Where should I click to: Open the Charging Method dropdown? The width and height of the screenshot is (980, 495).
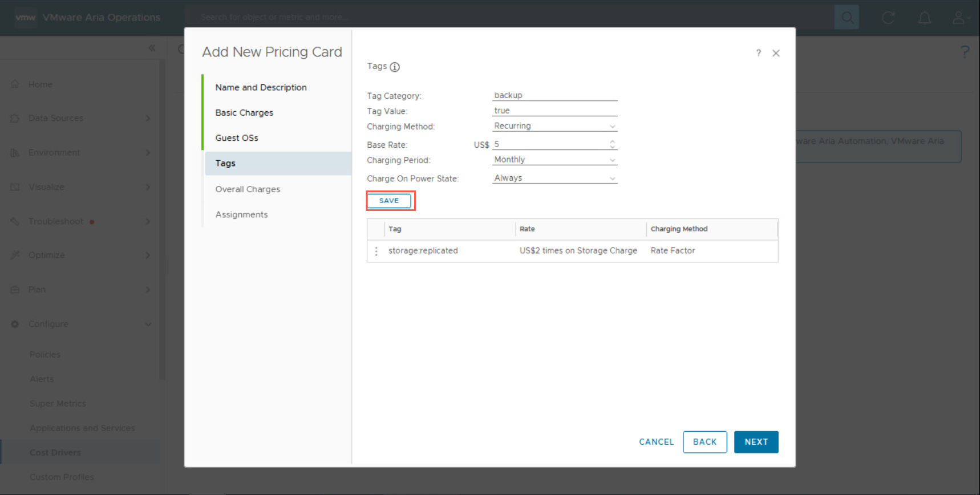(554, 126)
